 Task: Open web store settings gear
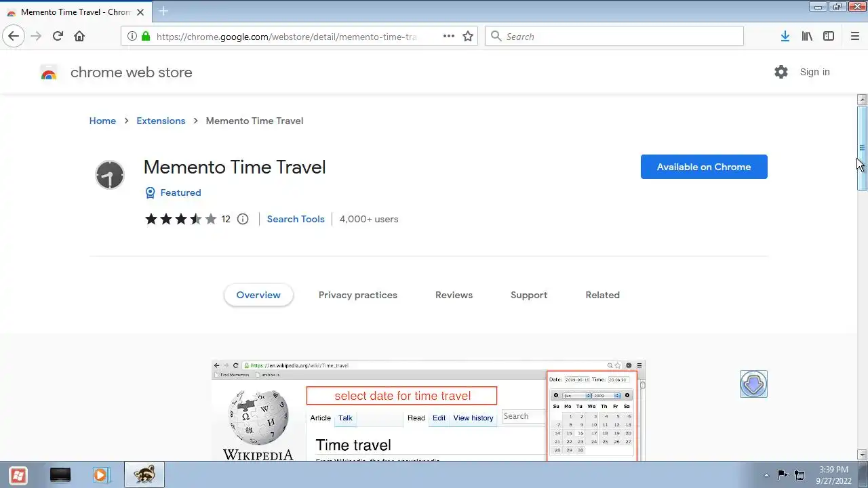click(781, 72)
